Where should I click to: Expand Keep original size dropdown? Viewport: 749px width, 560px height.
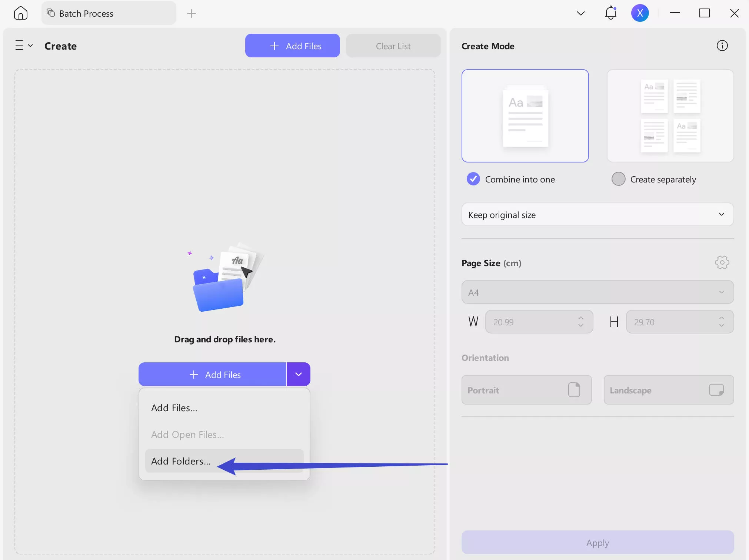597,215
